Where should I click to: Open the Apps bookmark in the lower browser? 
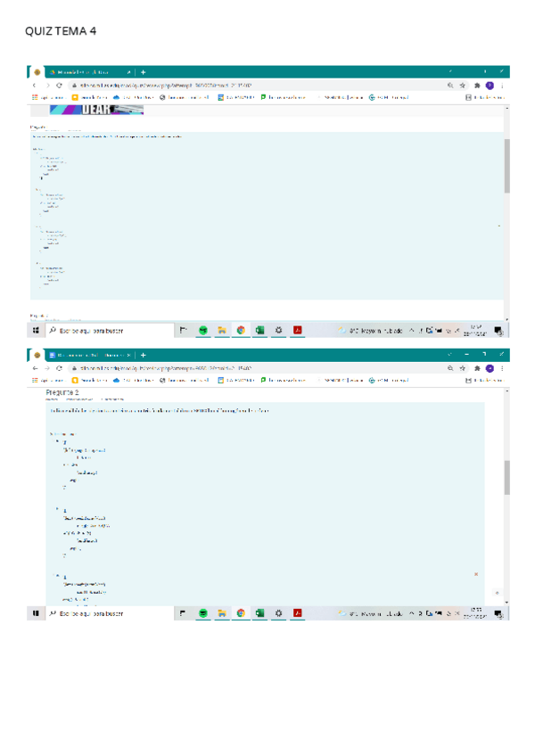pos(47,381)
